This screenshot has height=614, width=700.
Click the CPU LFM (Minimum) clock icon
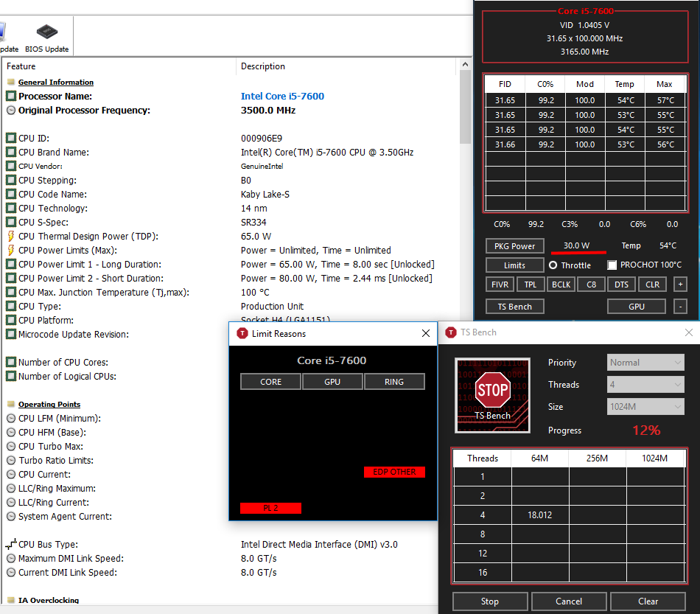pyautogui.click(x=11, y=419)
